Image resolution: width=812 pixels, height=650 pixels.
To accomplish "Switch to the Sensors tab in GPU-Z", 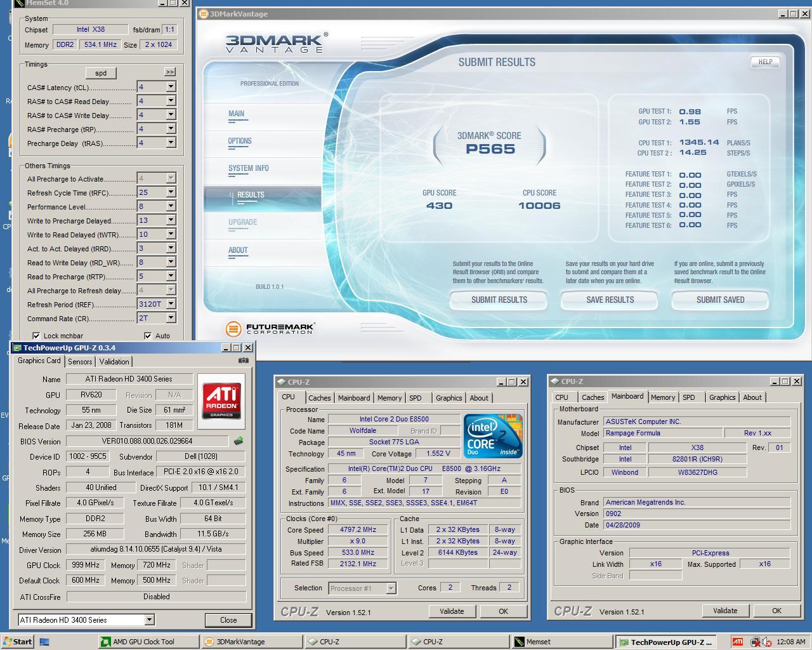I will click(x=80, y=361).
